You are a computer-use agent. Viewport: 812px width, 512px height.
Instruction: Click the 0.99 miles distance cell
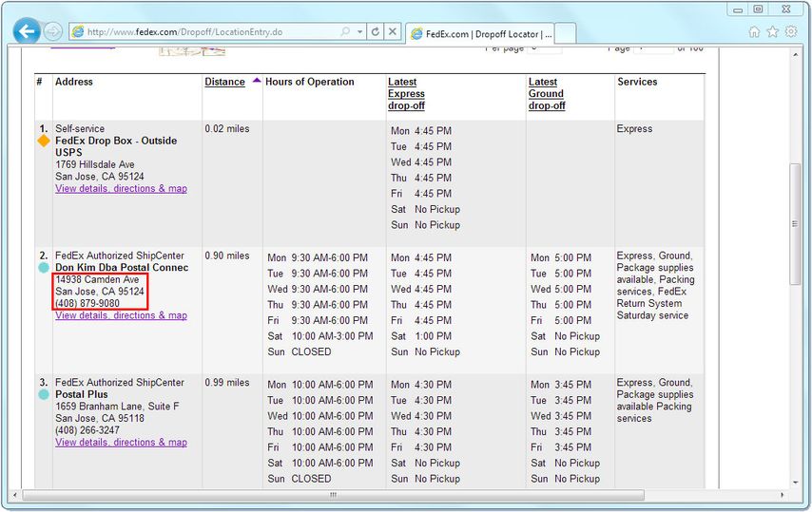(227, 382)
